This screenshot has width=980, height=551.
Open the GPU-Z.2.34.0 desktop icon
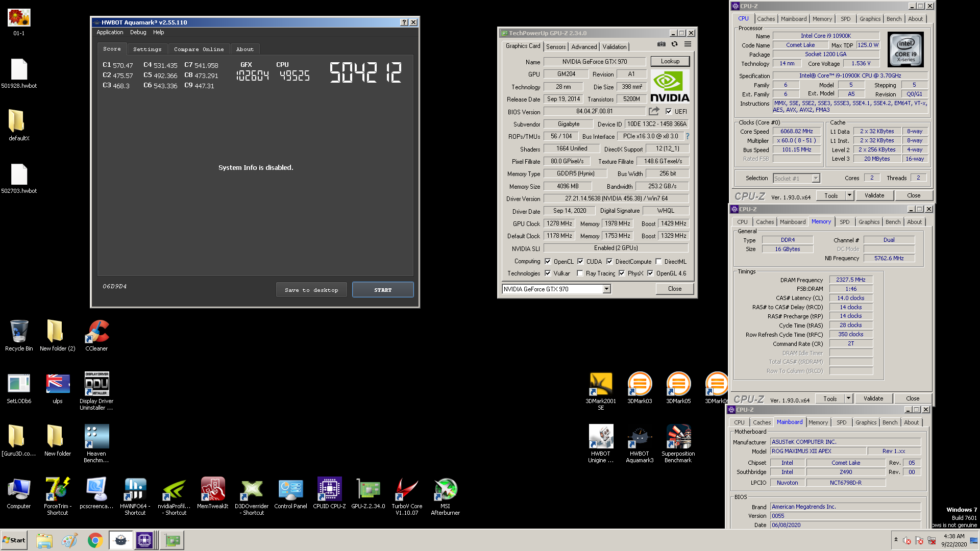pos(368,493)
